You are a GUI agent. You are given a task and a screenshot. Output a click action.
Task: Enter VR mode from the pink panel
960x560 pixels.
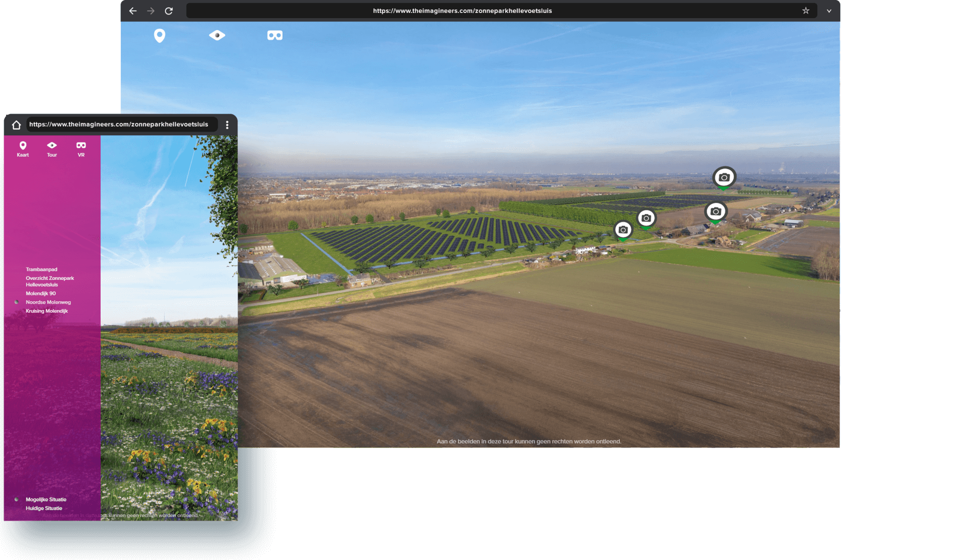(x=81, y=148)
